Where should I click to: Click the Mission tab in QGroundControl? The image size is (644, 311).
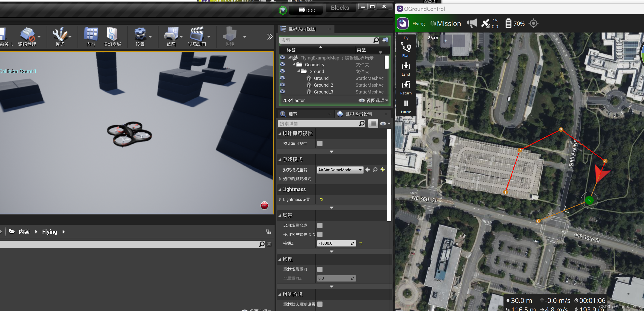[x=448, y=23]
